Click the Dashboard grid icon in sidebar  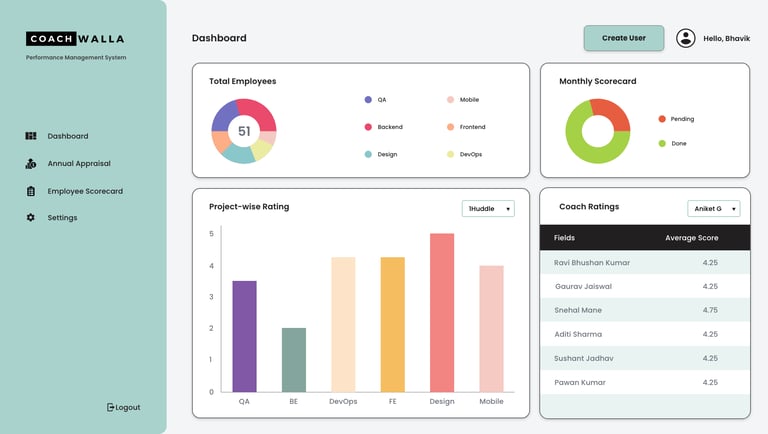tap(31, 136)
